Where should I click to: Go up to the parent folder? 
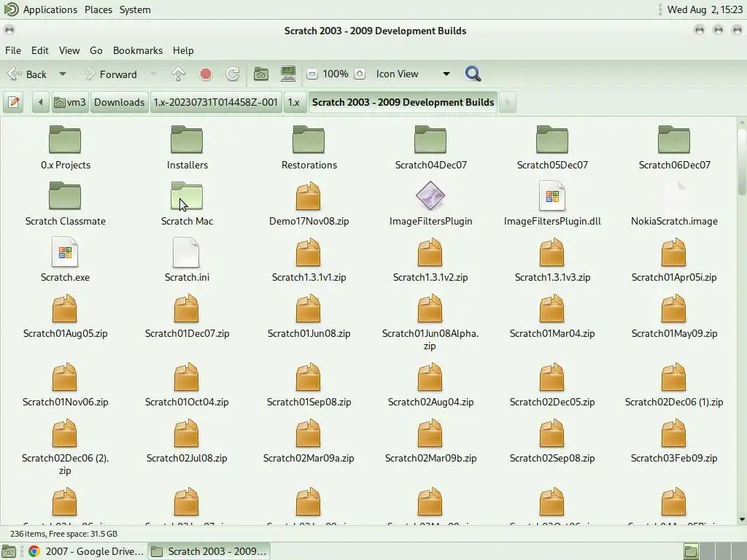(178, 74)
